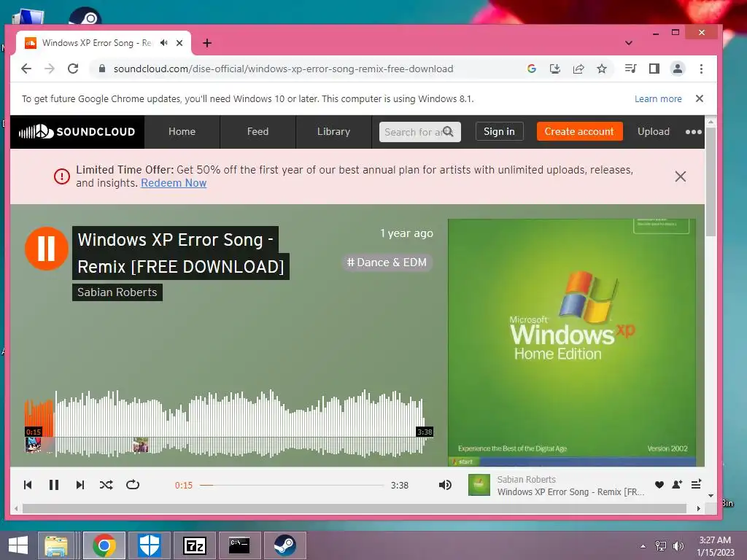The width and height of the screenshot is (747, 560).
Task: Follow Sabian Roberts via person icon
Action: pos(677,485)
